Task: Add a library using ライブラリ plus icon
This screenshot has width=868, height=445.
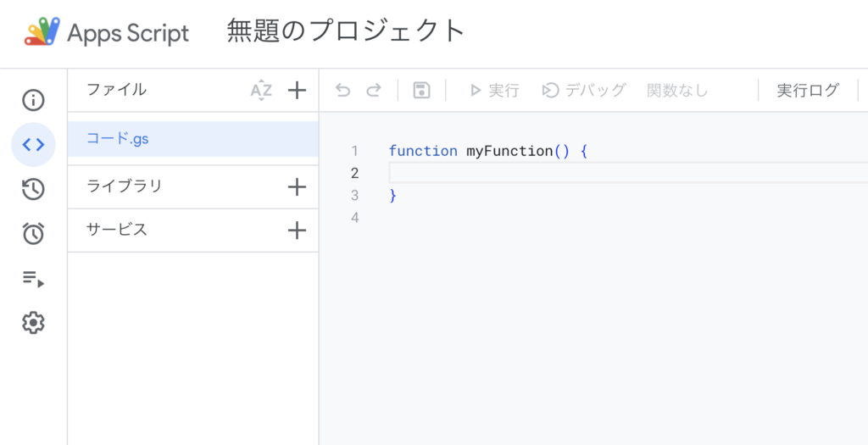Action: (297, 187)
